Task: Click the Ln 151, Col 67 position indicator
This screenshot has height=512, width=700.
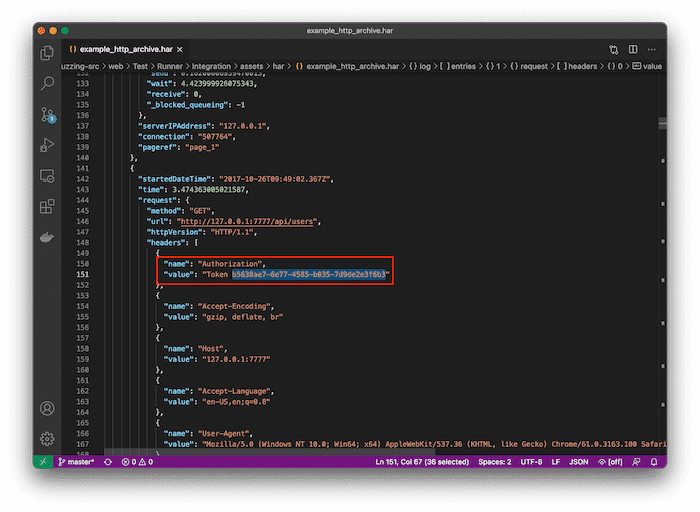Action: click(420, 462)
